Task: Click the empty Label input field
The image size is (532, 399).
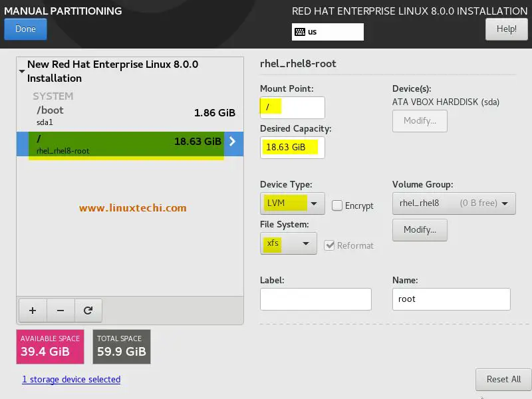Action: tap(315, 299)
